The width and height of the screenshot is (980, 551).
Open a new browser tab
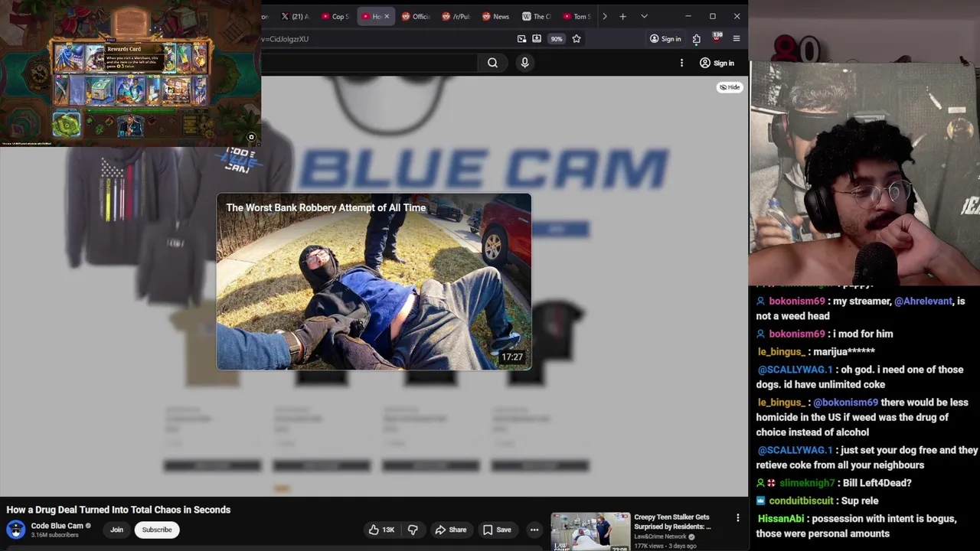pyautogui.click(x=622, y=16)
